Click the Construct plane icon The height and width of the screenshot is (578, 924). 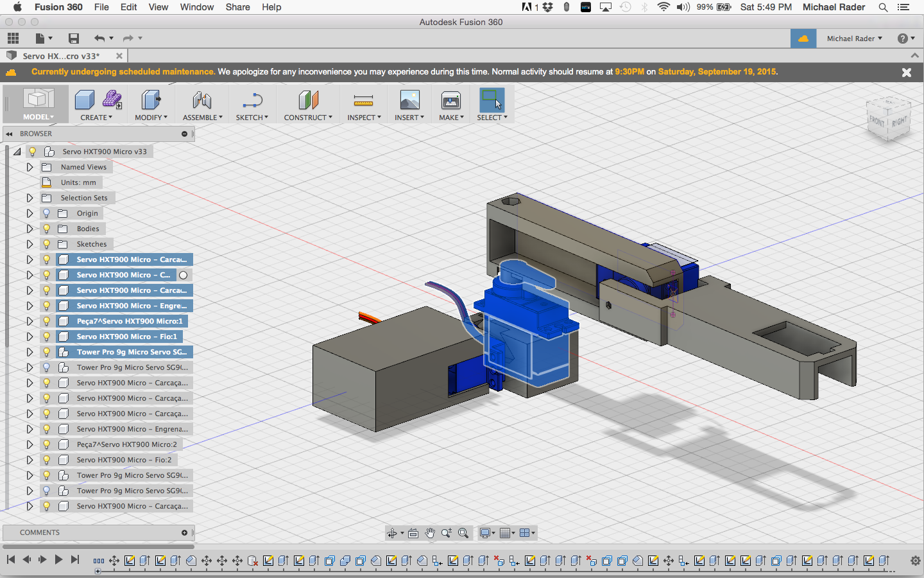[308, 100]
